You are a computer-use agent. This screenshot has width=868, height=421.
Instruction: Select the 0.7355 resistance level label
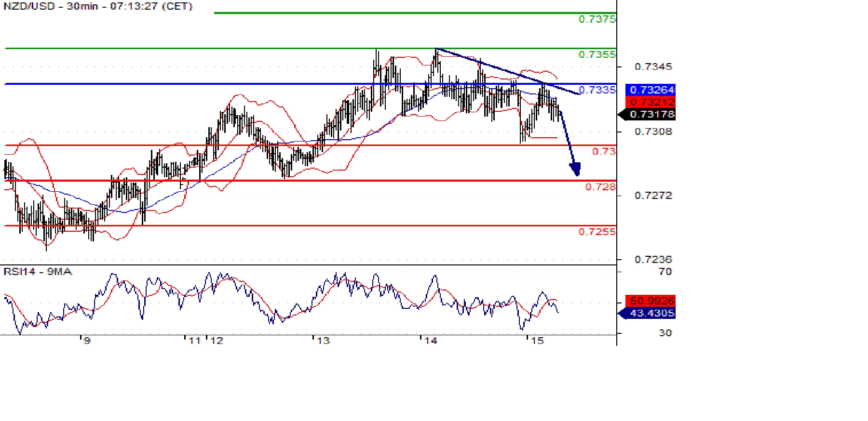pos(597,54)
